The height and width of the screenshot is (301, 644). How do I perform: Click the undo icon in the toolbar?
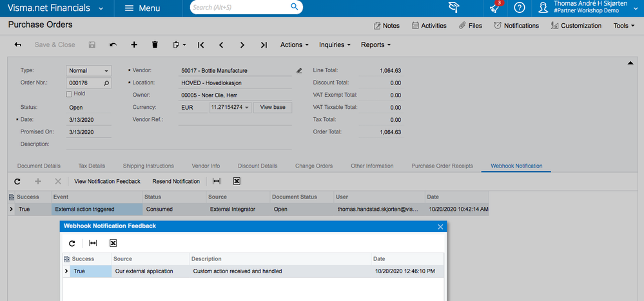pyautogui.click(x=113, y=44)
